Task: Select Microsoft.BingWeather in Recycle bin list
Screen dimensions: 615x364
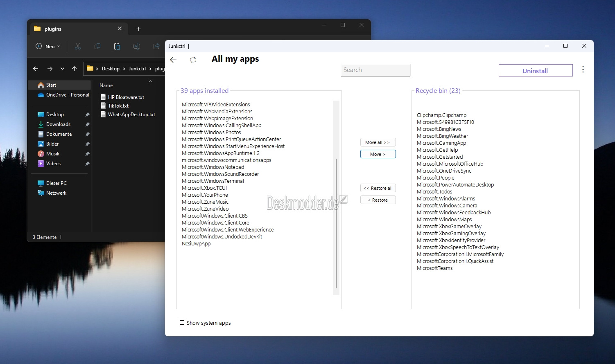Action: pyautogui.click(x=443, y=136)
